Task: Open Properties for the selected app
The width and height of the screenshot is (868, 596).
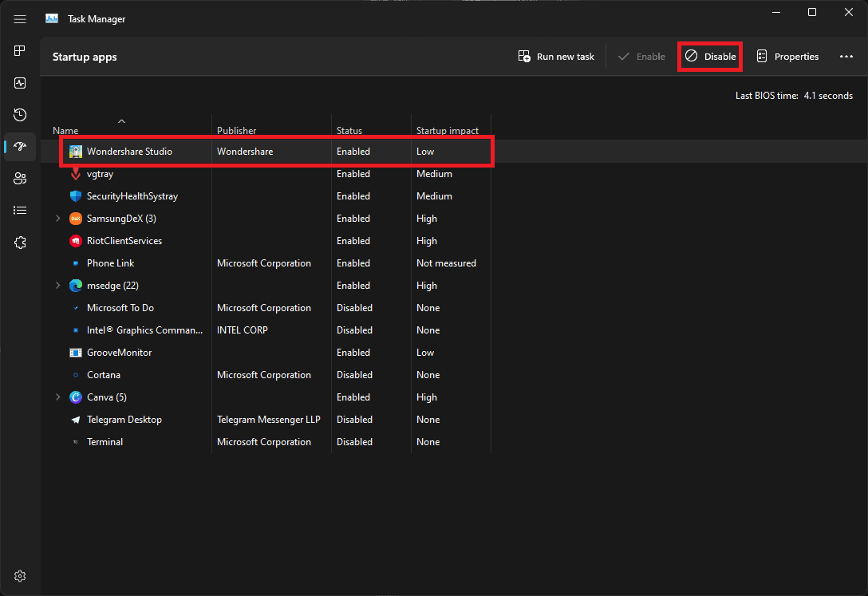Action: [787, 57]
